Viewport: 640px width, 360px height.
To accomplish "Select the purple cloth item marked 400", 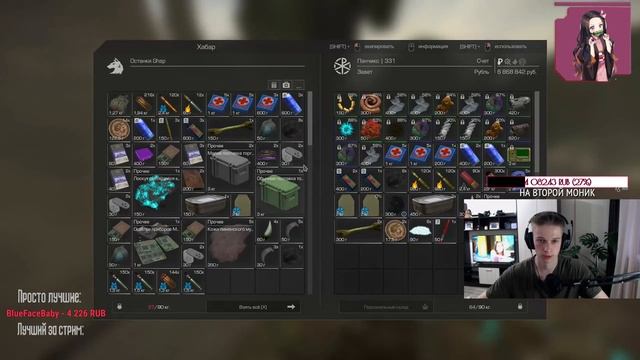I will pyautogui.click(x=144, y=155).
